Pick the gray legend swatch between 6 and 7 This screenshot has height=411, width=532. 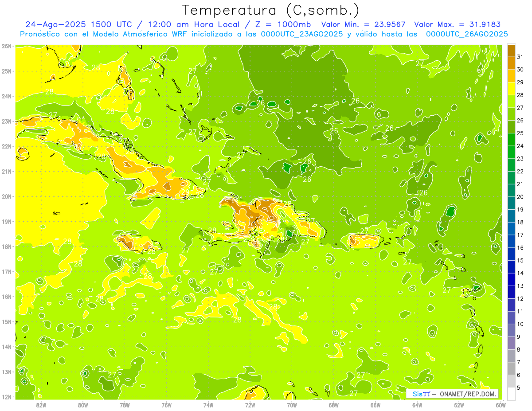(512, 369)
